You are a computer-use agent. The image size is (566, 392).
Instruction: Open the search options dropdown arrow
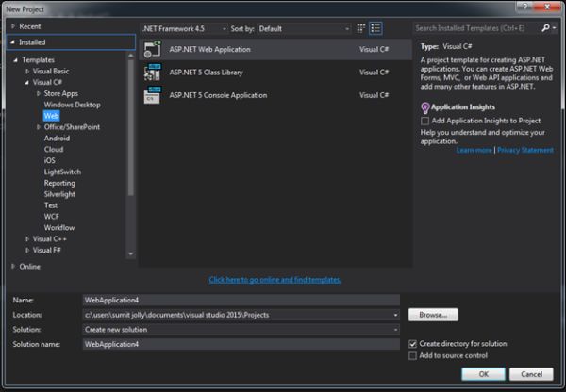[555, 28]
